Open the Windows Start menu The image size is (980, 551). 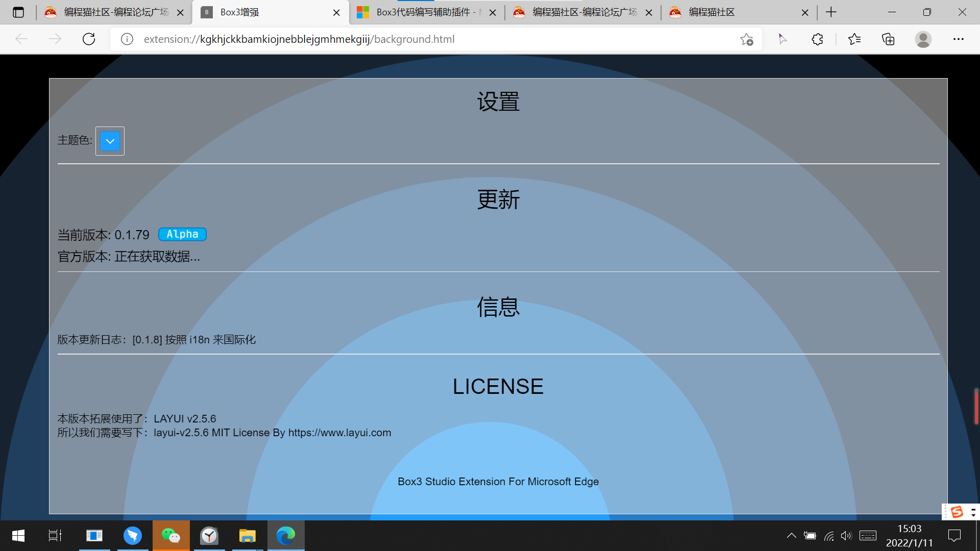18,536
